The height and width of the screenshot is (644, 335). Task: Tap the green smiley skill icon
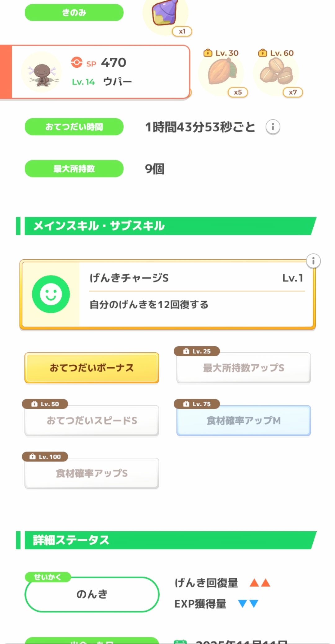(51, 294)
